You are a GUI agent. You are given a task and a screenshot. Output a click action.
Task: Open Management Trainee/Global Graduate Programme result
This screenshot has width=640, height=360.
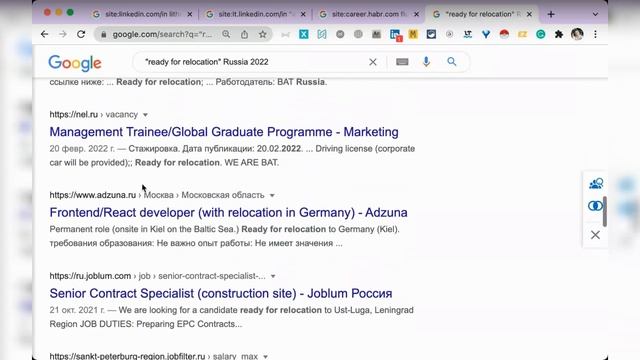(x=224, y=132)
